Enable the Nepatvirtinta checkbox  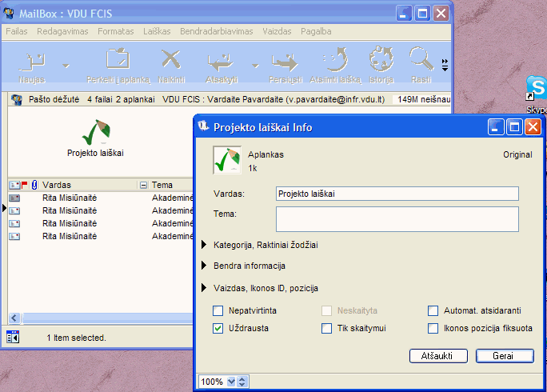click(x=218, y=310)
